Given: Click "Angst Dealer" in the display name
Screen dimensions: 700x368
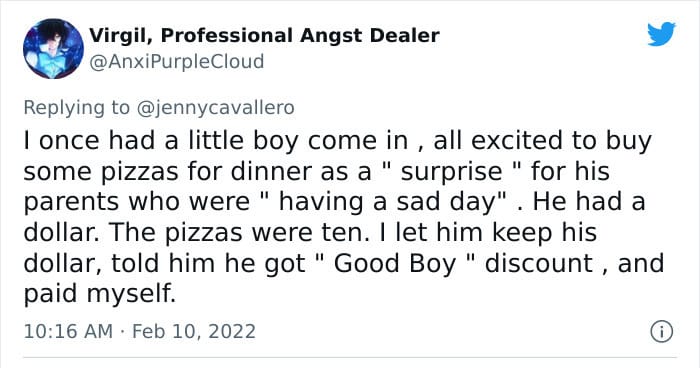Looking at the screenshot, I should click(x=370, y=35).
